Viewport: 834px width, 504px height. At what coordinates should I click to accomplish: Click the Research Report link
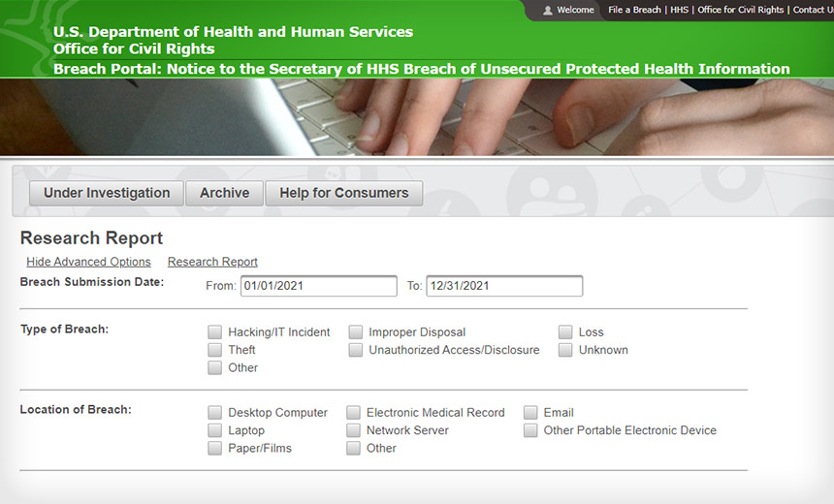212,262
